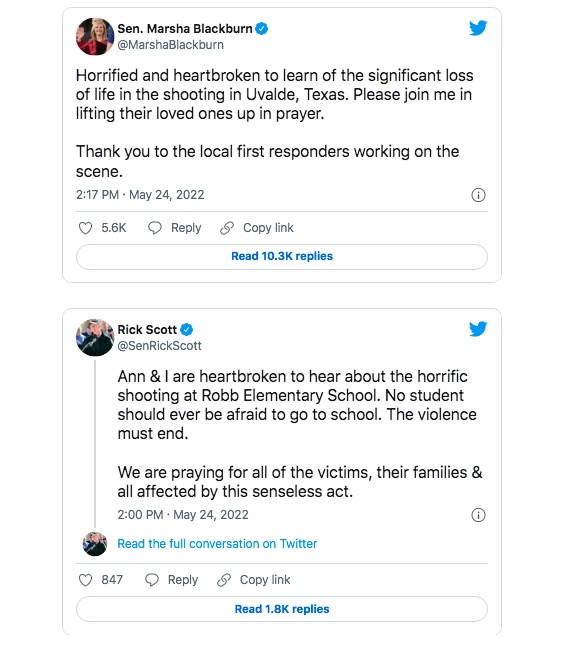Open Rick Scott's profile picture
Viewport: 578px width, 652px height.
(95, 337)
